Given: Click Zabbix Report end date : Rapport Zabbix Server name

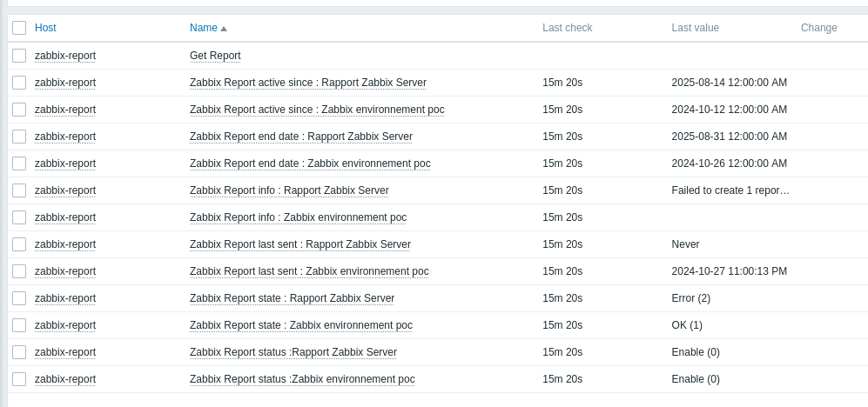Looking at the screenshot, I should 301,137.
